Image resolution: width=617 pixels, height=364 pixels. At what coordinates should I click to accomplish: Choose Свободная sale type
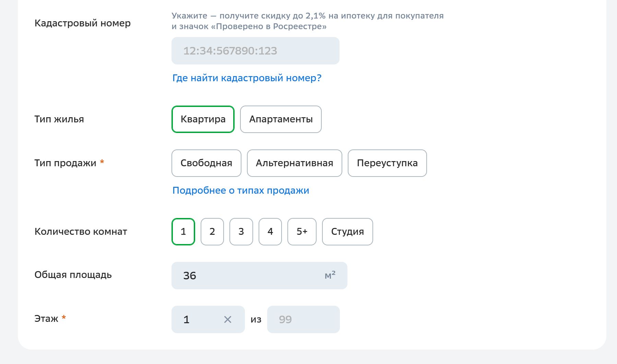click(x=206, y=163)
